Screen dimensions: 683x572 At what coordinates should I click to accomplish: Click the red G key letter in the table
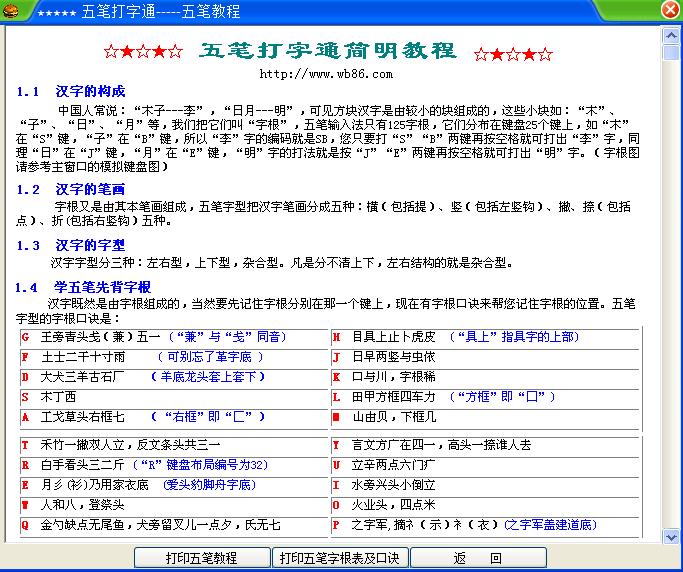click(25, 338)
